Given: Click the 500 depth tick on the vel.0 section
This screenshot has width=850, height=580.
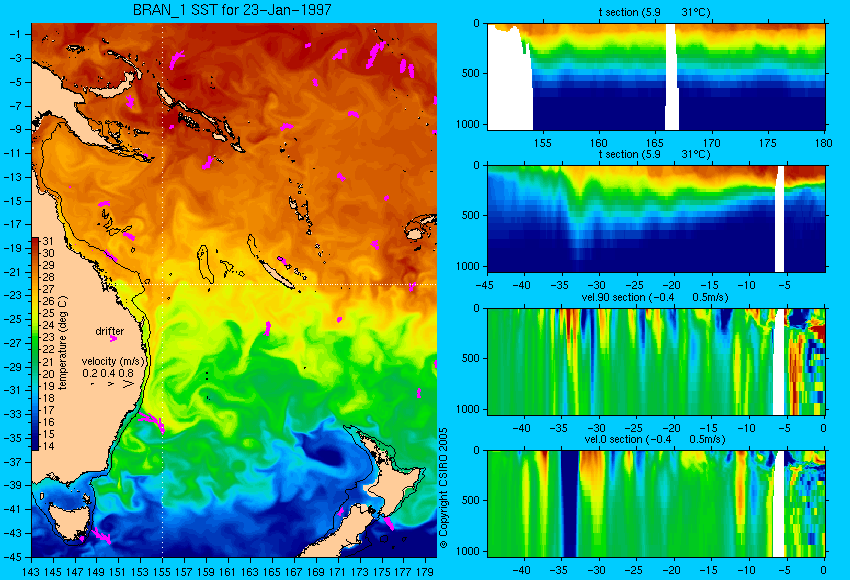Looking at the screenshot, I should (x=471, y=500).
